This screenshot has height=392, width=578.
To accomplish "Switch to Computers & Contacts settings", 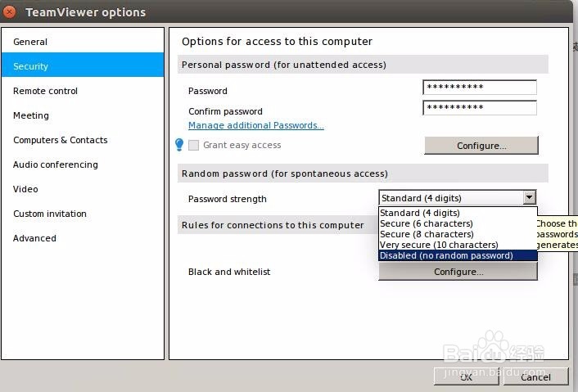I will tap(83, 140).
